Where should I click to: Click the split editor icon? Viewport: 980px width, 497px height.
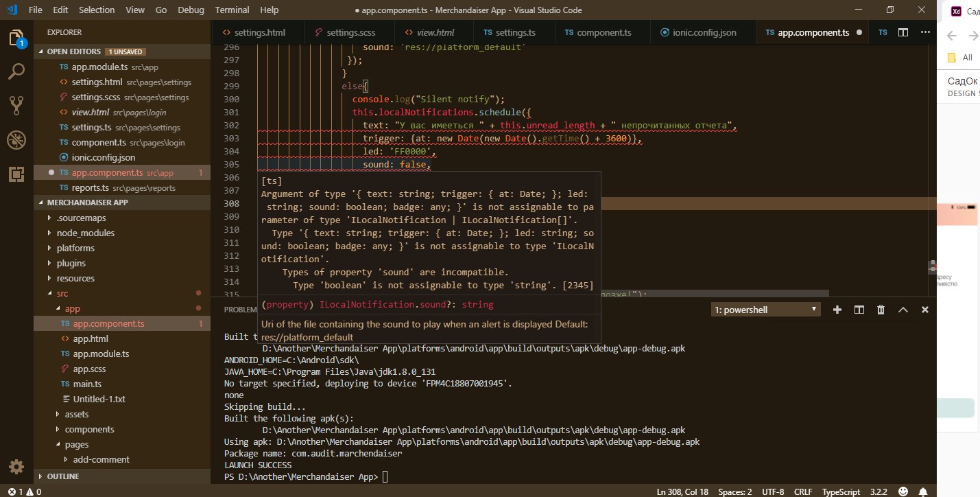pos(903,32)
